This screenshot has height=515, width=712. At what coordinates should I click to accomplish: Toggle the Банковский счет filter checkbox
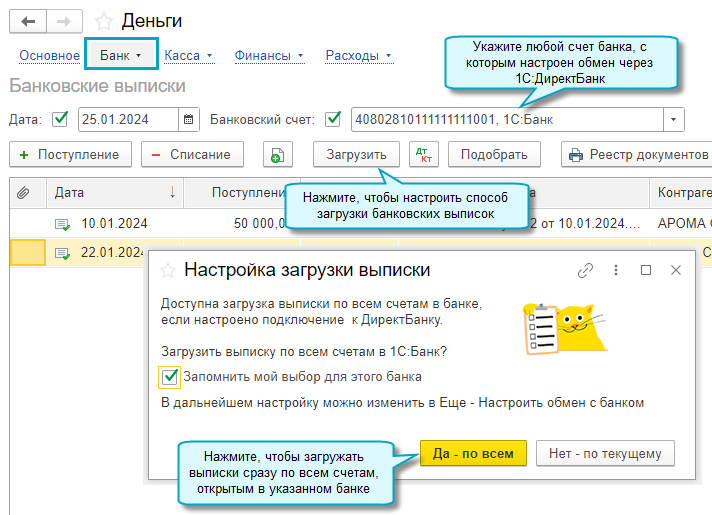pos(333,119)
